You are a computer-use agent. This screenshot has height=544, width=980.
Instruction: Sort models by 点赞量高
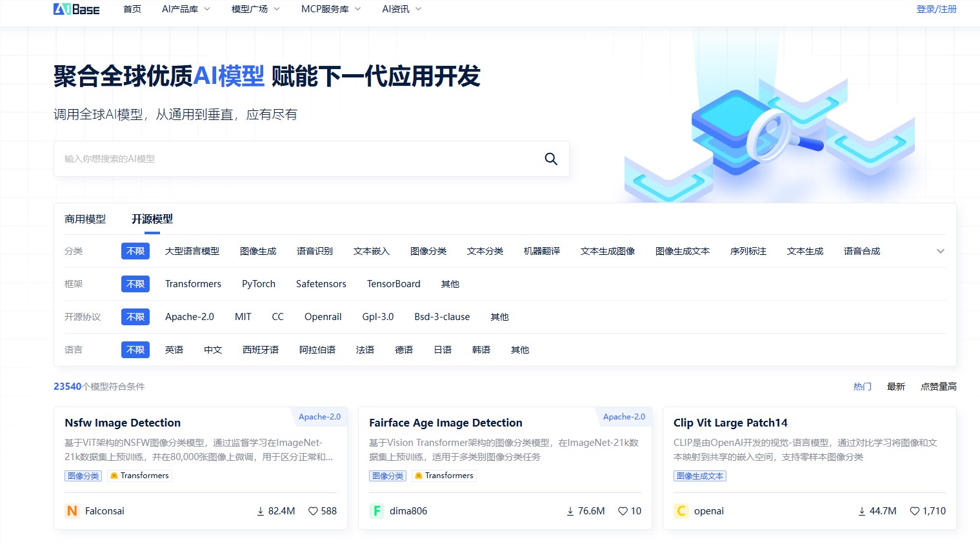pyautogui.click(x=939, y=386)
